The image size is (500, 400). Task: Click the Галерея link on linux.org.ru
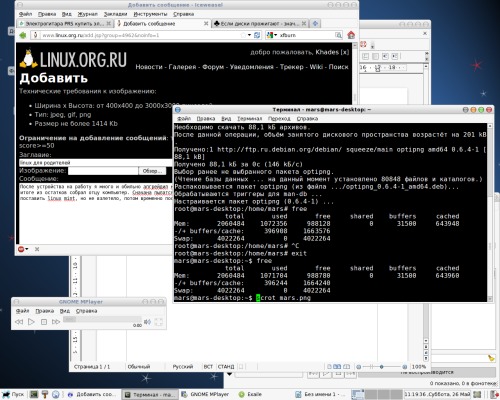point(182,67)
